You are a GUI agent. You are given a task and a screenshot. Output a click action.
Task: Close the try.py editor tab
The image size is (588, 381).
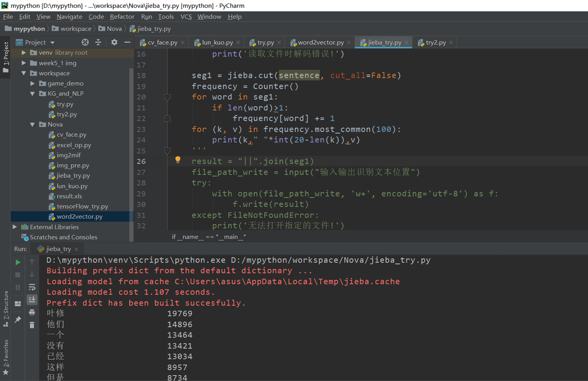[x=279, y=42]
